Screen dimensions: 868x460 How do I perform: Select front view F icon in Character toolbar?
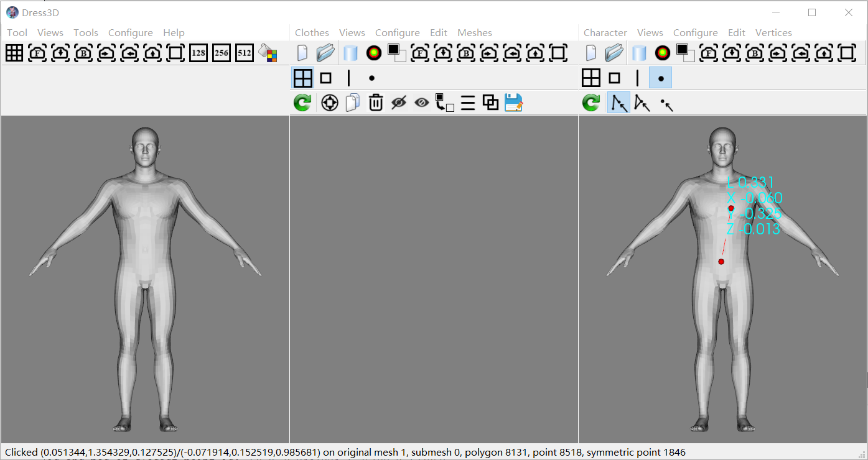[709, 53]
